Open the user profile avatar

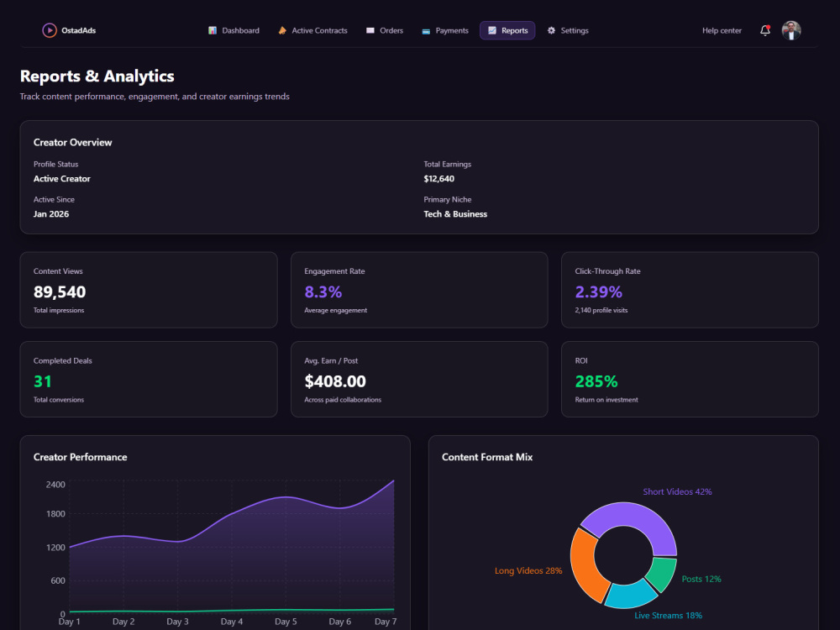click(x=791, y=30)
